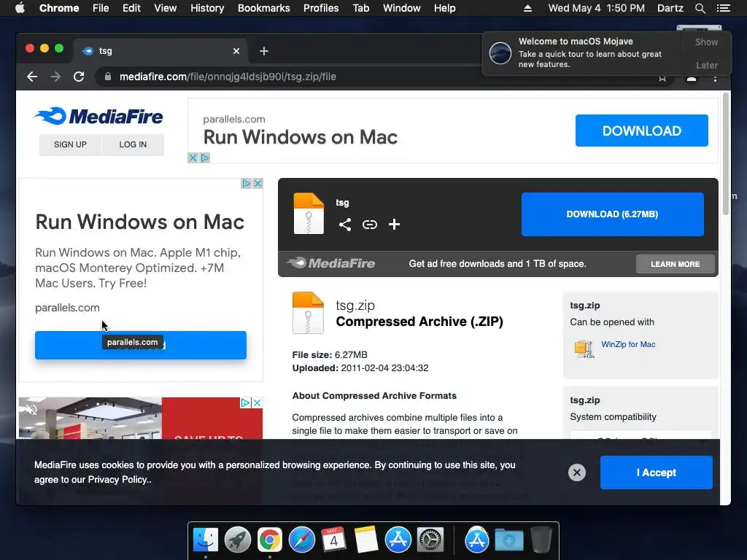The image size is (747, 560).
Task: Click the blue button in left Parallels ad
Action: pos(141,345)
